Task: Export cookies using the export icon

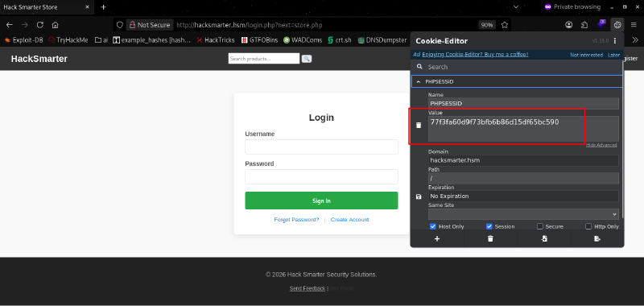Action: pos(597,238)
